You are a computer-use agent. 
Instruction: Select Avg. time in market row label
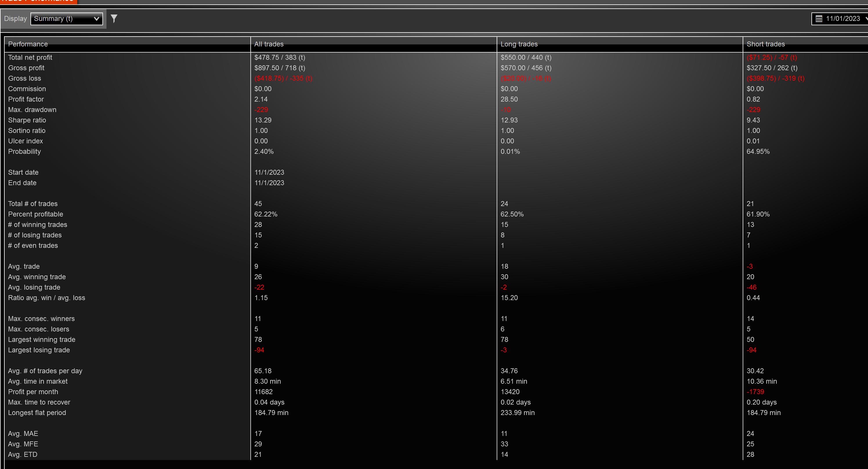click(38, 381)
